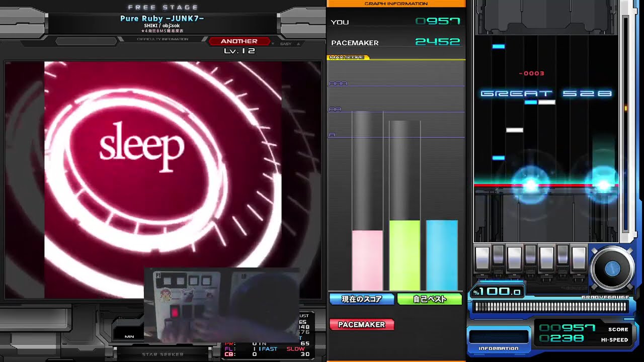Click the 自己ベスト label button

pyautogui.click(x=429, y=299)
